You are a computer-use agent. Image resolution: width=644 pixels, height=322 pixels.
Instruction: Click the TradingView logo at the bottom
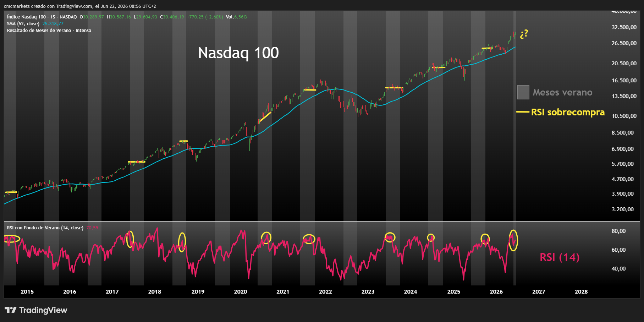(36, 310)
